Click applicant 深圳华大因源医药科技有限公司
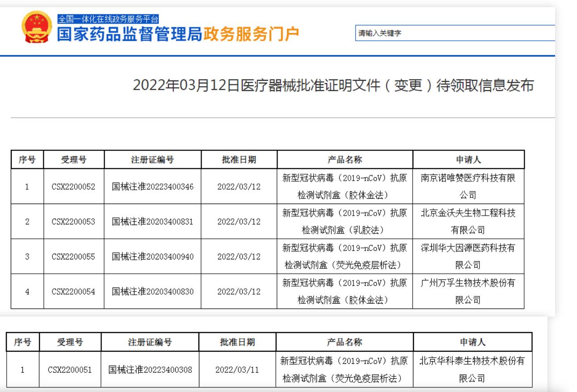 pyautogui.click(x=468, y=256)
